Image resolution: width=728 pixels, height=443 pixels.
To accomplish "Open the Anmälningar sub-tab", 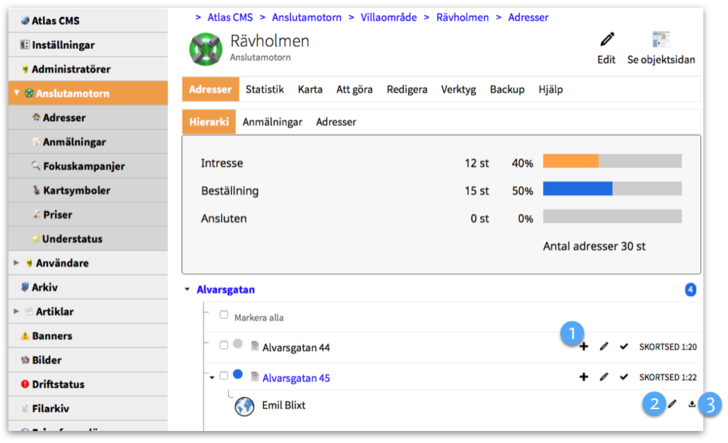I will (x=274, y=121).
